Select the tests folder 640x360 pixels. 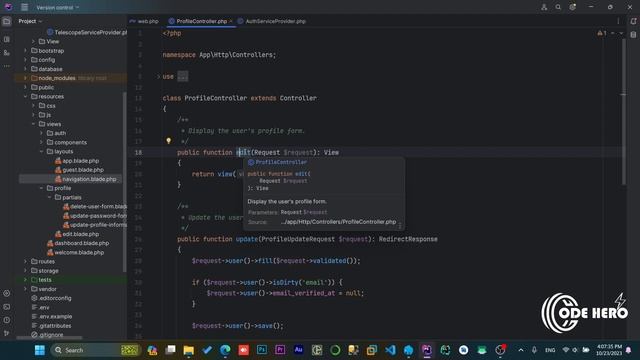[x=45, y=280]
